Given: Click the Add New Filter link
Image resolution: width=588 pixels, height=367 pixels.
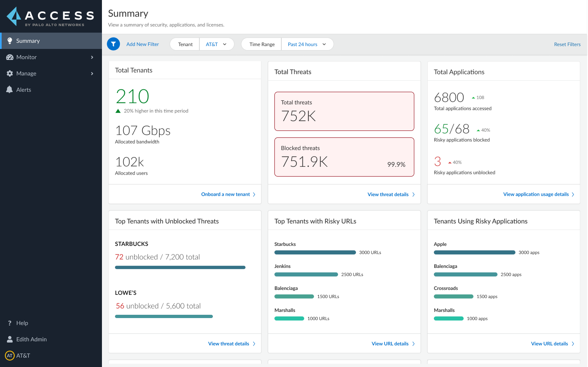Looking at the screenshot, I should pos(143,44).
